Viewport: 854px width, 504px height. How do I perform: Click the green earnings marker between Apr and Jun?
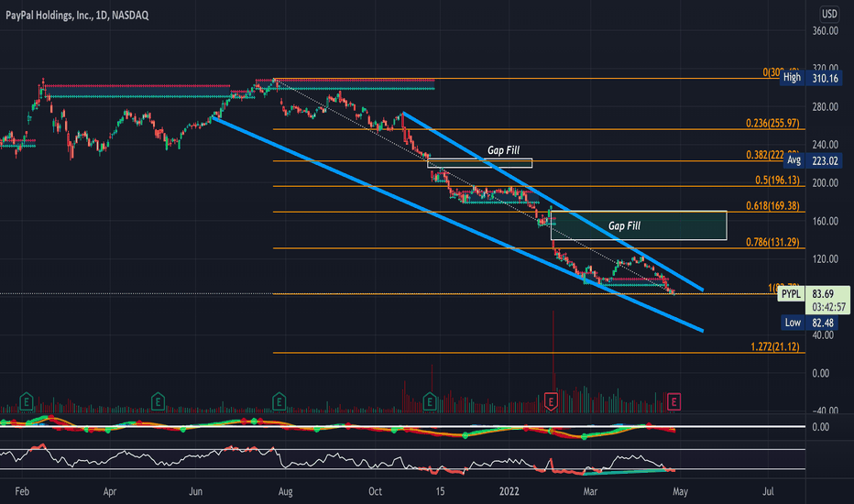tap(158, 402)
